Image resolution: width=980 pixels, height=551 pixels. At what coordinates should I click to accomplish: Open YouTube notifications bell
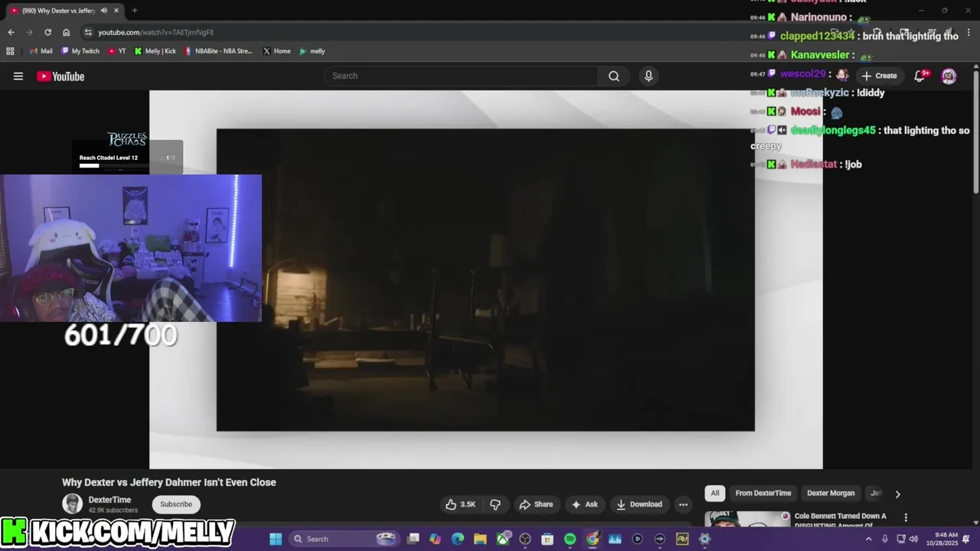(921, 76)
